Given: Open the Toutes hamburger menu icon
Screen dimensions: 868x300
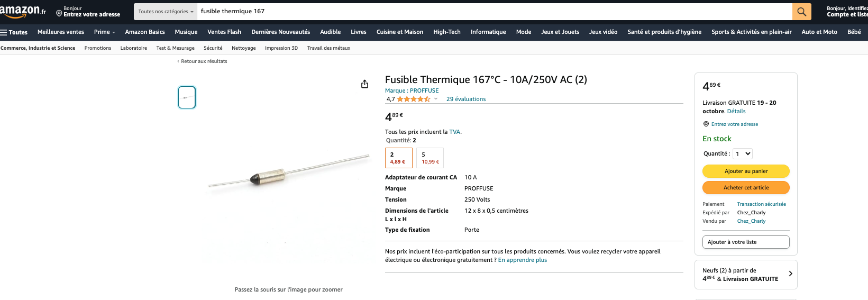Looking at the screenshot, I should click(x=4, y=32).
